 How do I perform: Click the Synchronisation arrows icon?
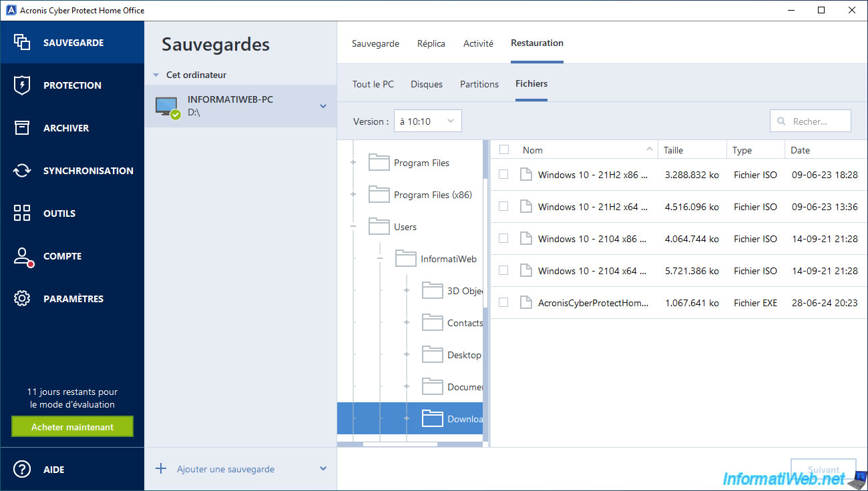click(22, 171)
